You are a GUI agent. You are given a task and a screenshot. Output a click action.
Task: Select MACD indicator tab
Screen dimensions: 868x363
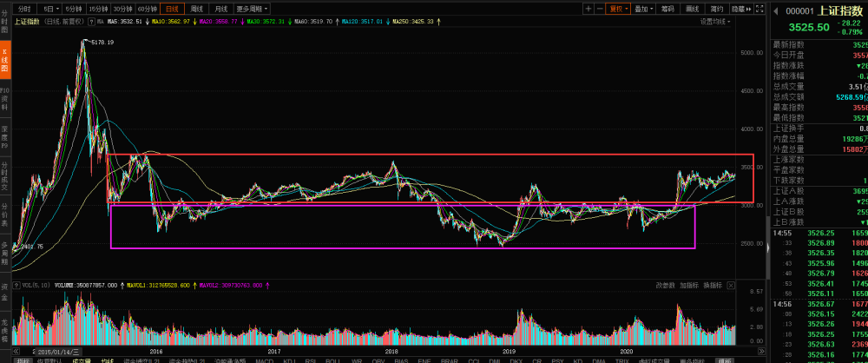(x=265, y=361)
